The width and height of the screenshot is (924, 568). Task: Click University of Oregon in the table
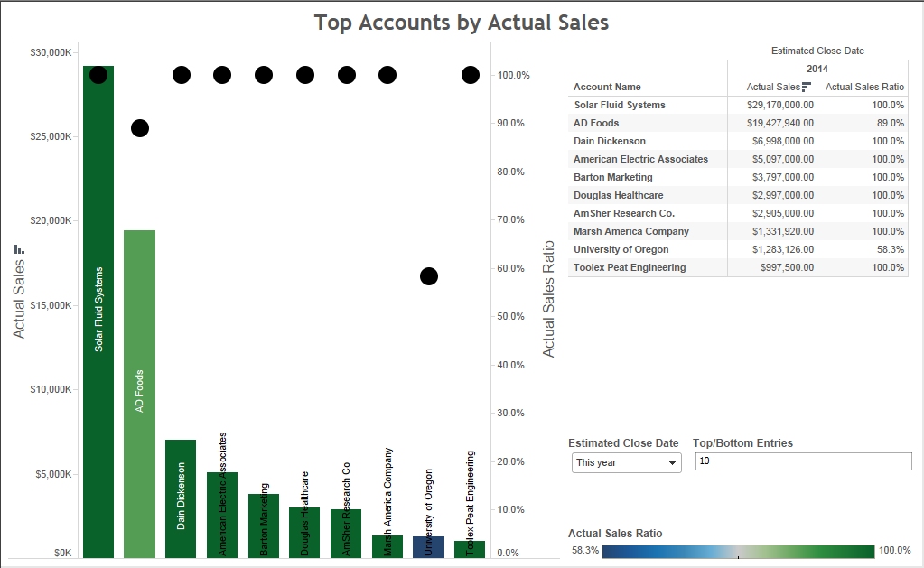pos(621,250)
